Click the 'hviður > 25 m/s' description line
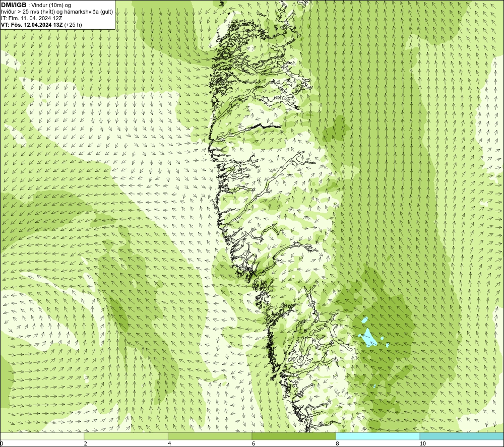 tap(57, 12)
